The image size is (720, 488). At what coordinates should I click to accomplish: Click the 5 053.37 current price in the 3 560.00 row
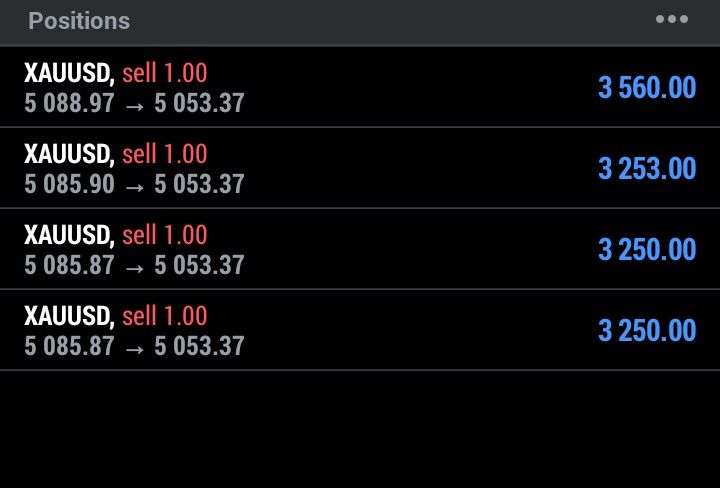pos(199,103)
